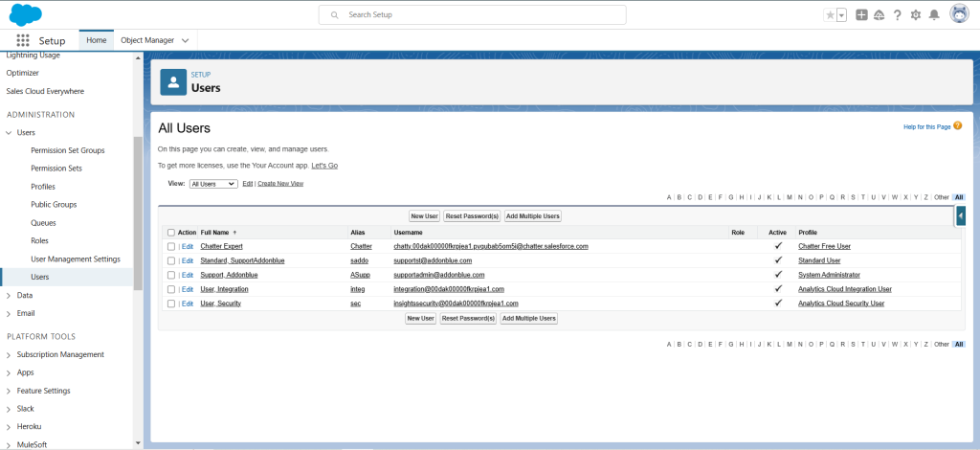Image resolution: width=980 pixels, height=450 pixels.
Task: Open the Chatter Free User profile link
Action: click(824, 246)
